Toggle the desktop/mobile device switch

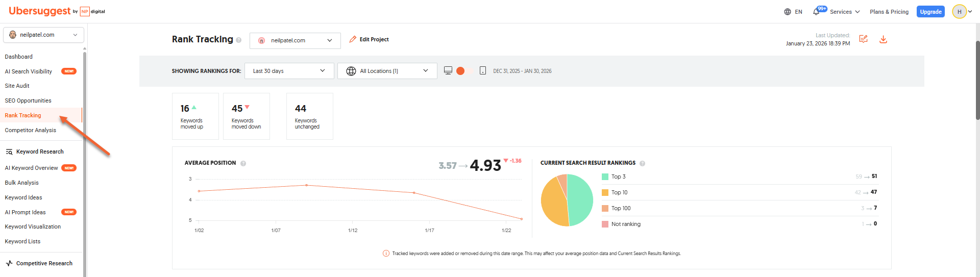tap(464, 71)
